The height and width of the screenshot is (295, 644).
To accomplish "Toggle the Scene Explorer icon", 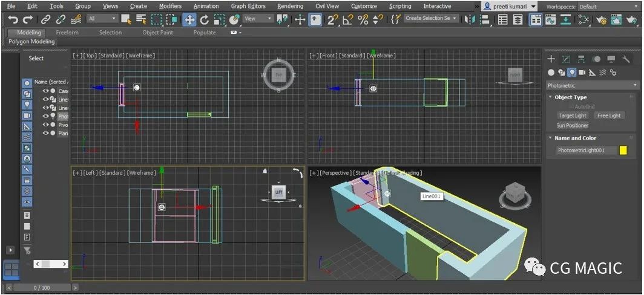I will (503, 19).
